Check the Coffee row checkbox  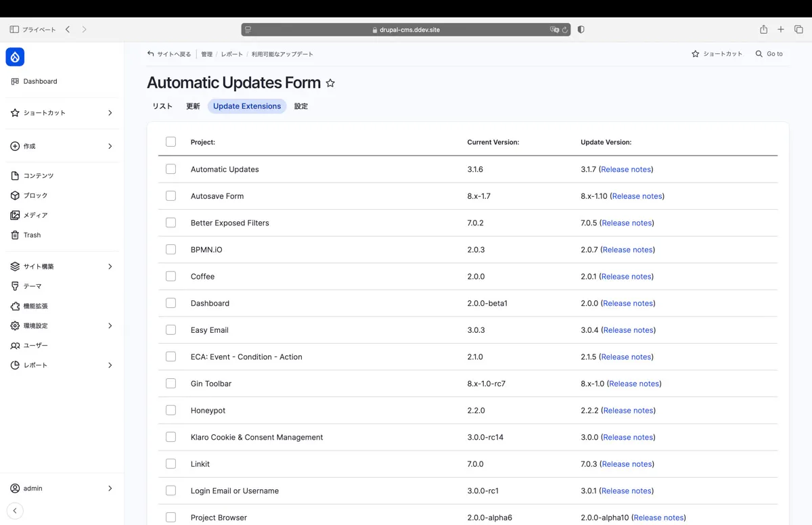[171, 276]
